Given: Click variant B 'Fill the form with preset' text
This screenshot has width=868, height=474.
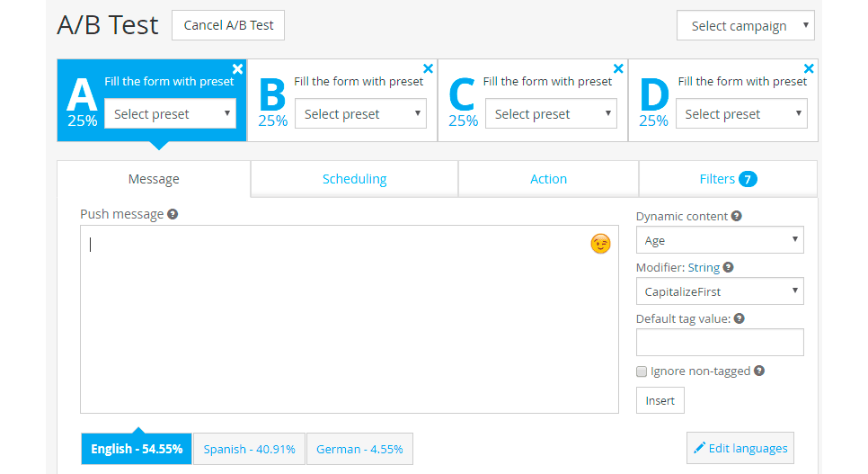Looking at the screenshot, I should (359, 82).
